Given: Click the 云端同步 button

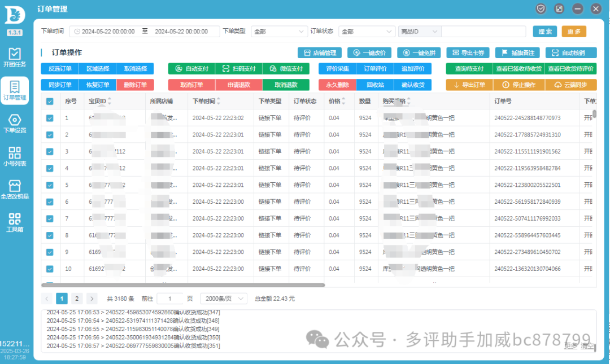Looking at the screenshot, I should [570, 85].
